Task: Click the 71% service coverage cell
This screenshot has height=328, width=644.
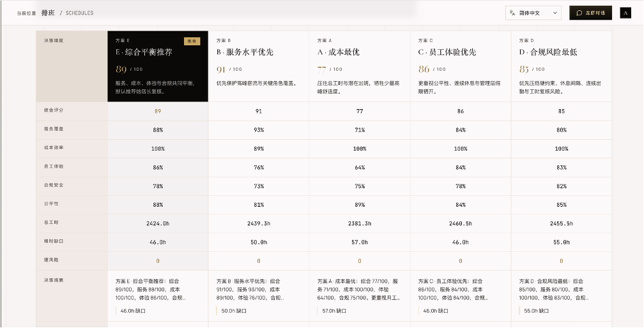Action: click(360, 130)
